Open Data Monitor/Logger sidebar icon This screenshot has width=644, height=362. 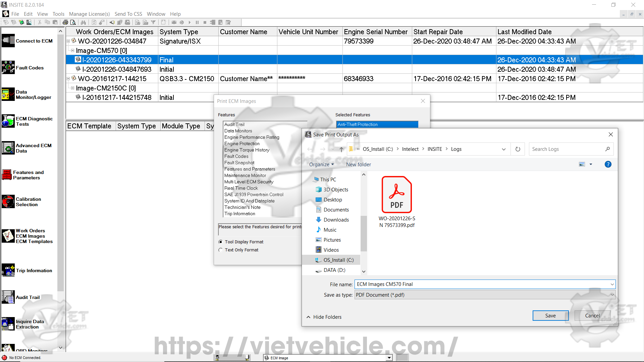pos(8,95)
